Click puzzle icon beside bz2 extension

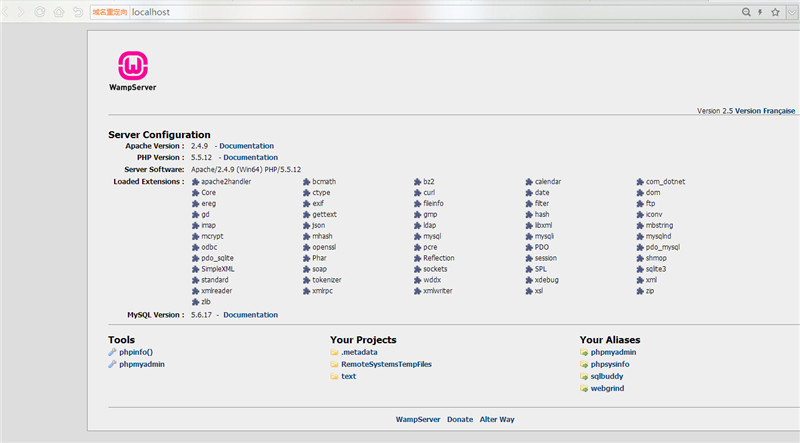(417, 182)
